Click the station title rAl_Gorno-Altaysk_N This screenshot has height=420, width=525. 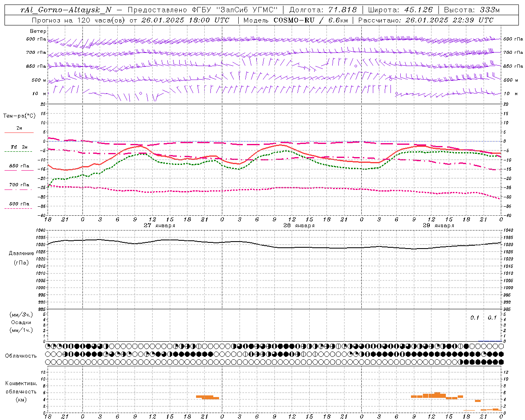66,10
